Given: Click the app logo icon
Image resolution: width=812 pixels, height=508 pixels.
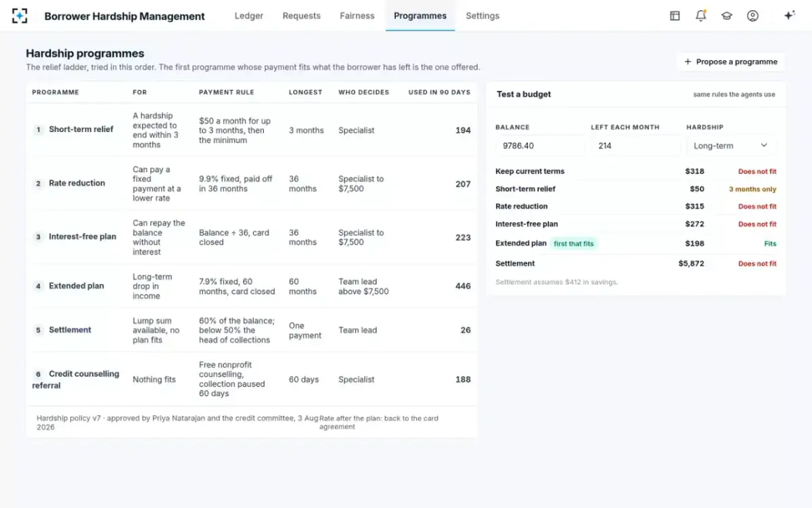Looking at the screenshot, I should 20,16.
